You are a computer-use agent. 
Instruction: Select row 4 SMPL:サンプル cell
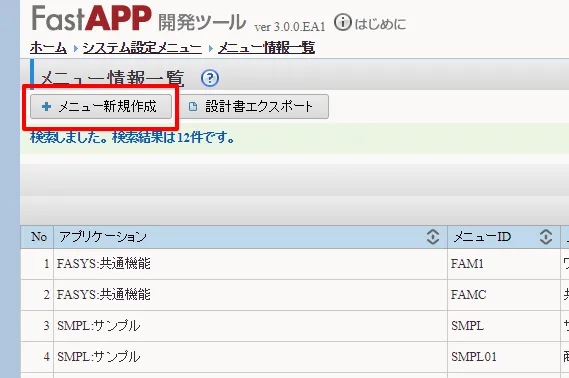[x=250, y=357]
